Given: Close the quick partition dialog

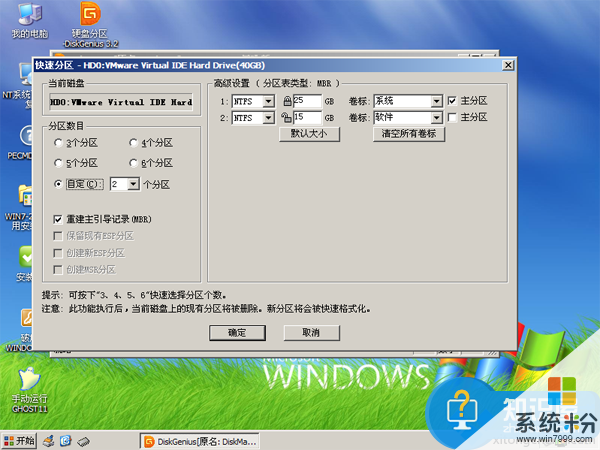Looking at the screenshot, I should 508,65.
